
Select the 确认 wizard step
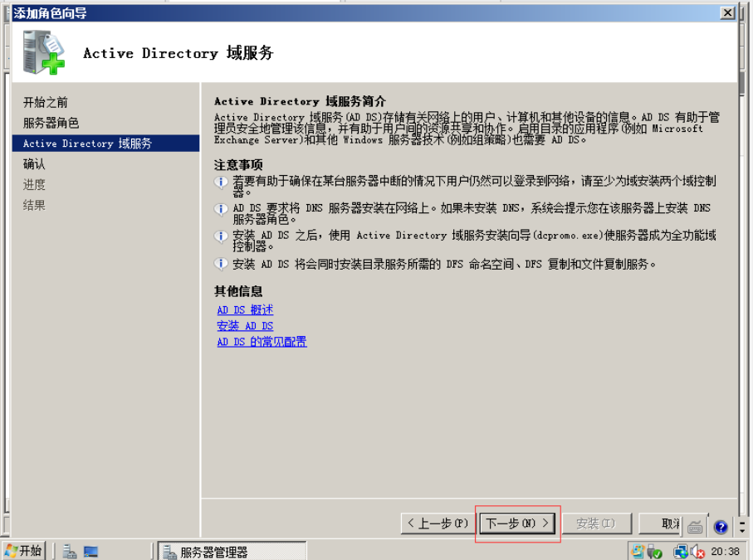34,164
